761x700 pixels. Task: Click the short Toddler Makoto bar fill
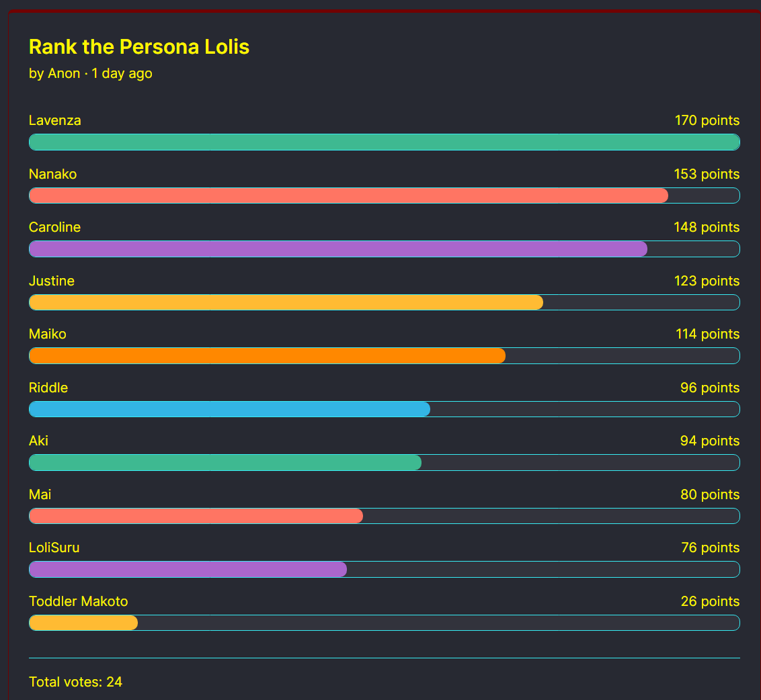(x=83, y=623)
